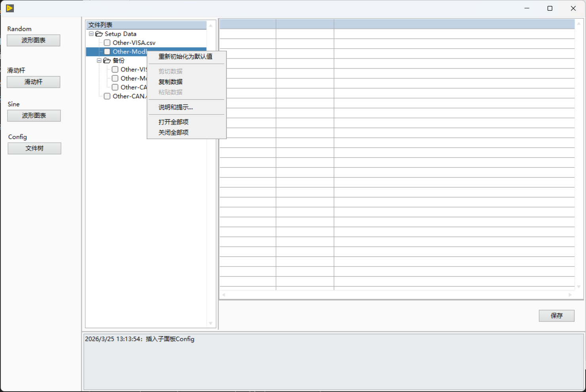The height and width of the screenshot is (392, 586).
Task: Click the file tree scrollbar up arrow
Action: point(211,25)
